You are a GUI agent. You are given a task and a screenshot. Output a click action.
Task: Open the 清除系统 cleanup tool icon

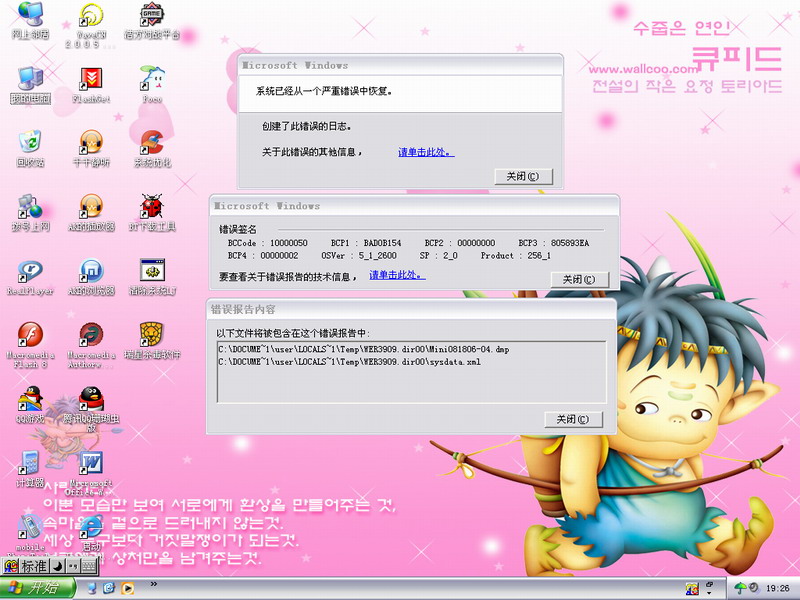pos(152,278)
